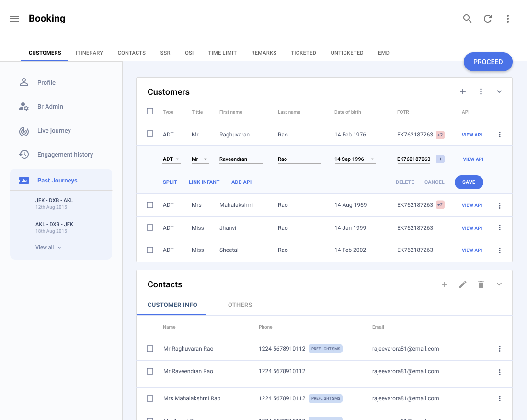The width and height of the screenshot is (527, 420).
Task: Switch to the ITINERARY tab
Action: click(90, 53)
